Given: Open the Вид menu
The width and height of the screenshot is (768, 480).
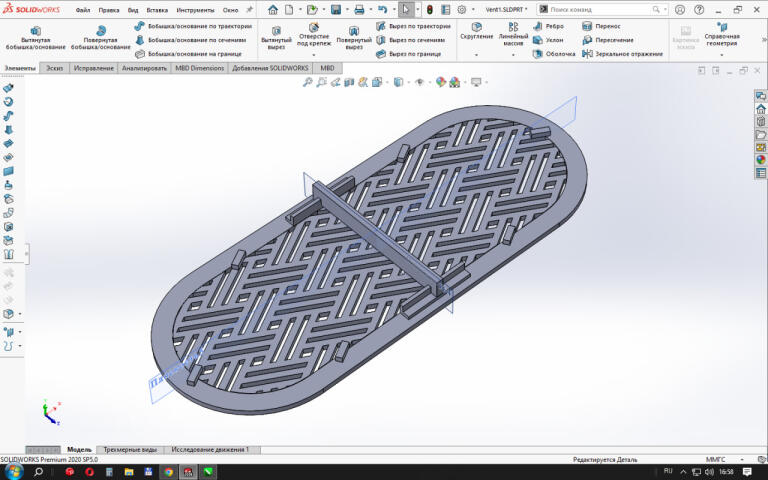Looking at the screenshot, I should point(133,10).
